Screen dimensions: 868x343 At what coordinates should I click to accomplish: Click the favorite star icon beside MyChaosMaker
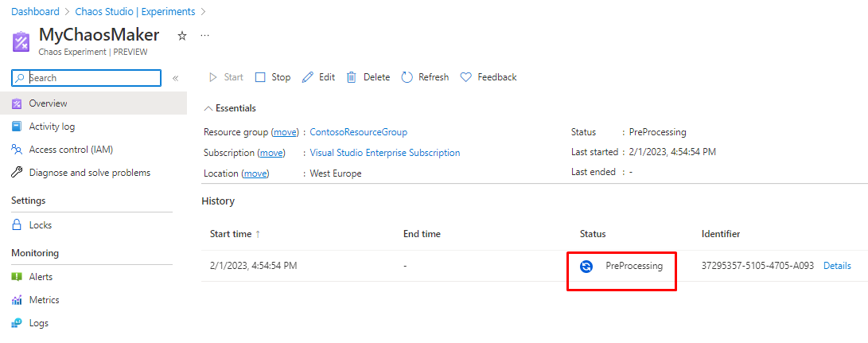coord(182,36)
